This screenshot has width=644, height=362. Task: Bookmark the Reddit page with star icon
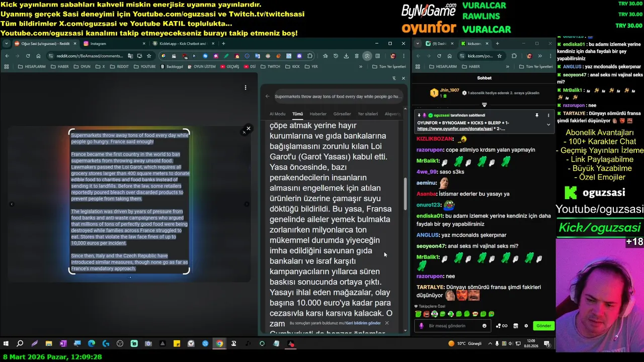point(149,56)
